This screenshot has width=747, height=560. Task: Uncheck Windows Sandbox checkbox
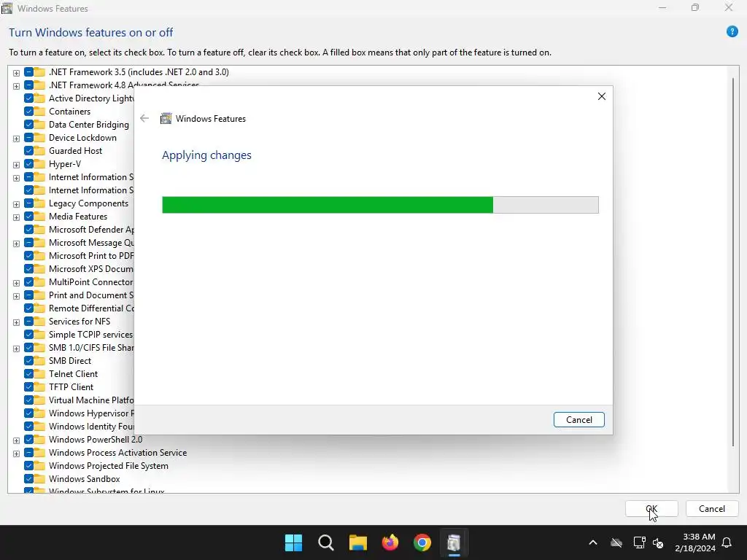[x=28, y=479]
